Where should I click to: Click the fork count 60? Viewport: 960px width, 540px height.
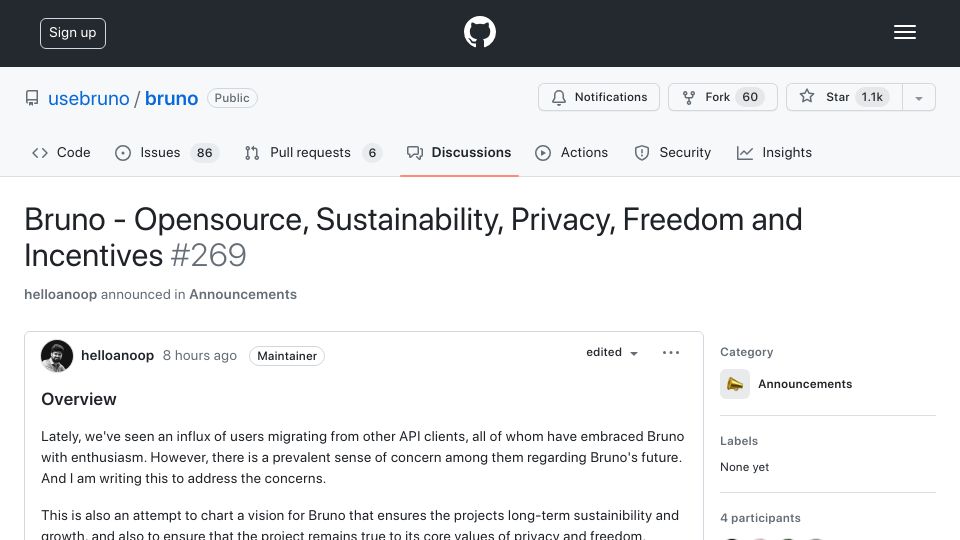[750, 97]
